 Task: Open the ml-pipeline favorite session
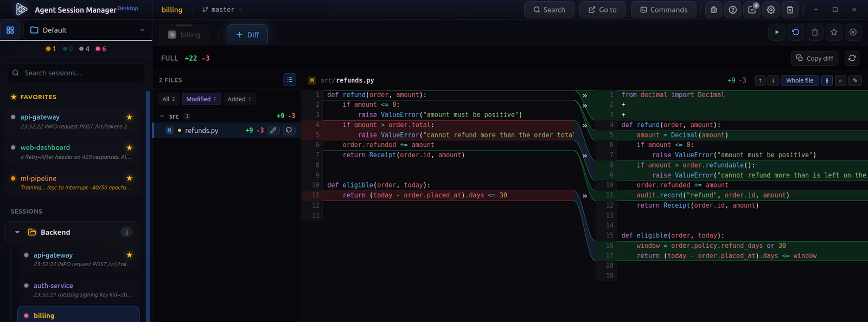(72, 183)
